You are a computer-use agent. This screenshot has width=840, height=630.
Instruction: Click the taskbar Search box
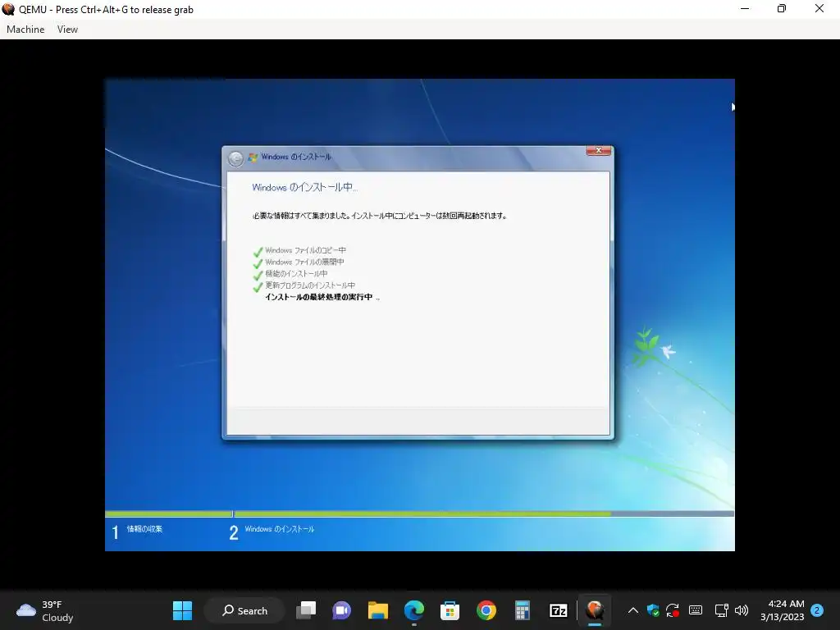tap(244, 610)
